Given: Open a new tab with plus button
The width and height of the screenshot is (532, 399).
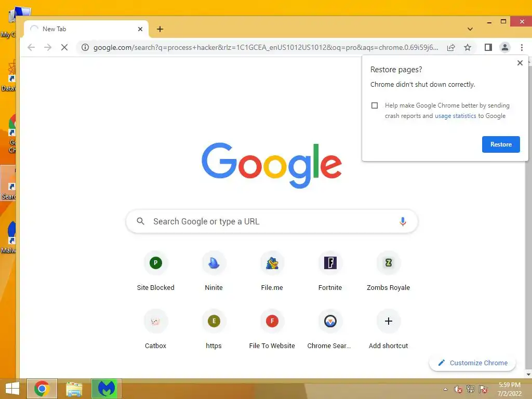Looking at the screenshot, I should (x=160, y=29).
